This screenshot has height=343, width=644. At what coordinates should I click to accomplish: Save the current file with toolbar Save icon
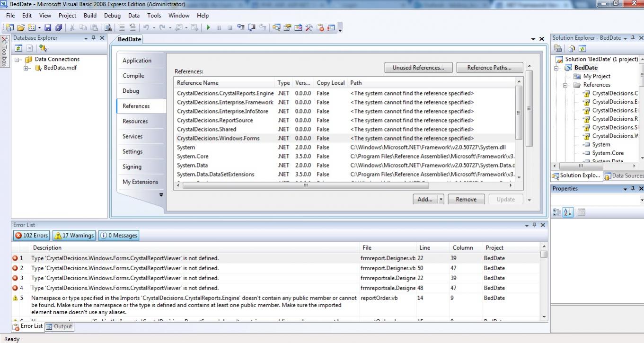coord(48,27)
